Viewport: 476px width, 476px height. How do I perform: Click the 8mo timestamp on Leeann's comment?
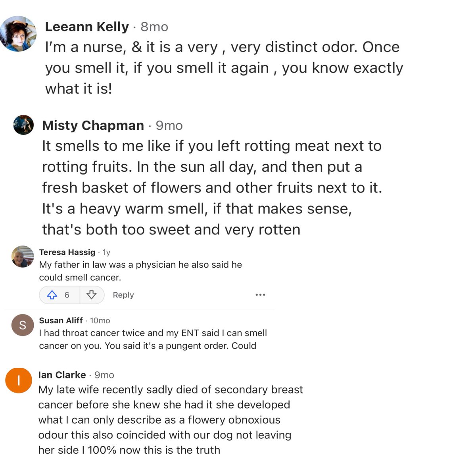[154, 27]
